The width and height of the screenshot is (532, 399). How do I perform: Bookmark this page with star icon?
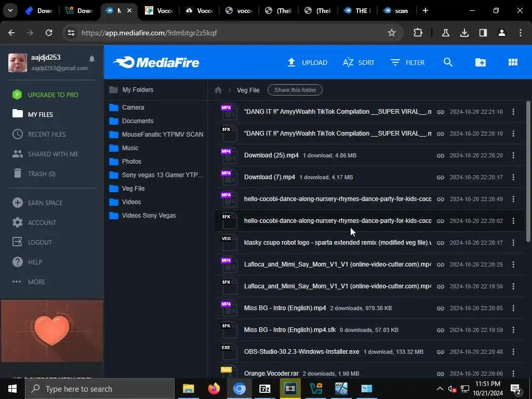coord(392,33)
